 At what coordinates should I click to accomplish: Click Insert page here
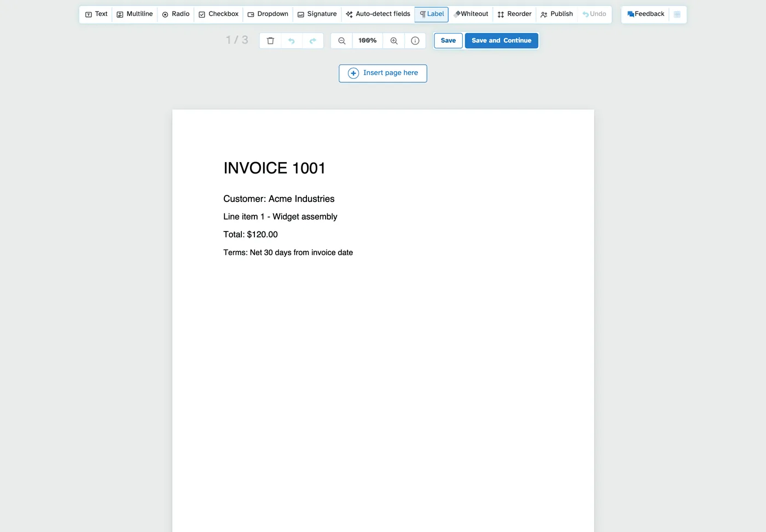(383, 73)
